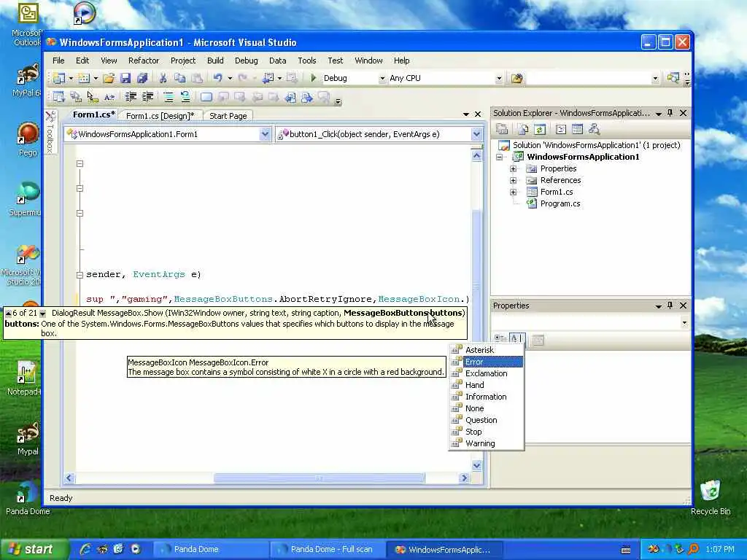The image size is (747, 560).
Task: Copy selection with the Copy toolbar icon
Action: click(x=179, y=78)
